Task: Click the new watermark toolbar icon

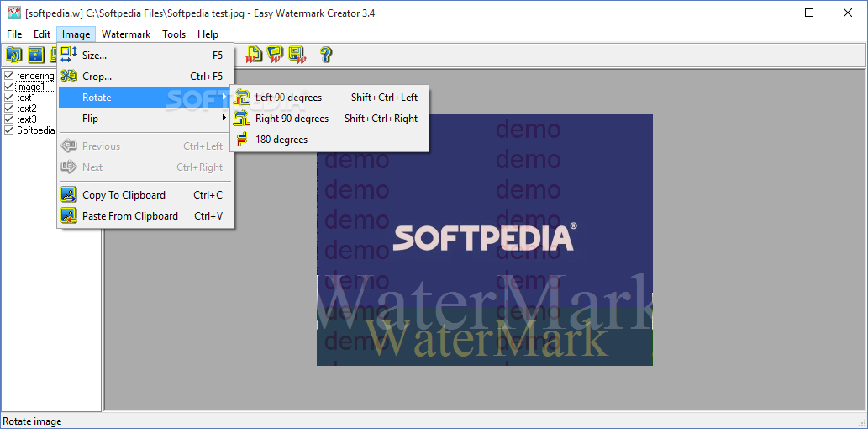Action: click(254, 55)
